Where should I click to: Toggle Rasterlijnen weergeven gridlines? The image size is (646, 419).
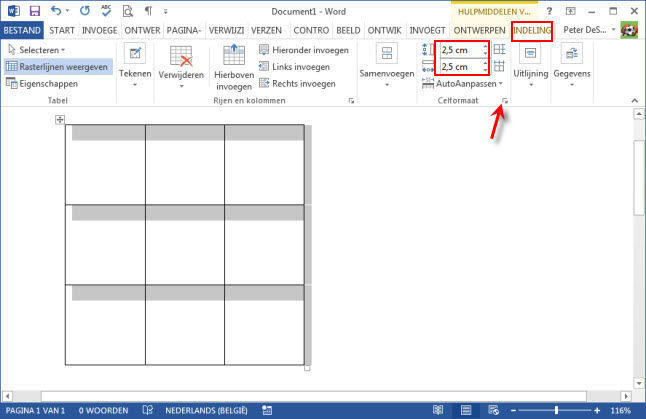click(x=58, y=67)
